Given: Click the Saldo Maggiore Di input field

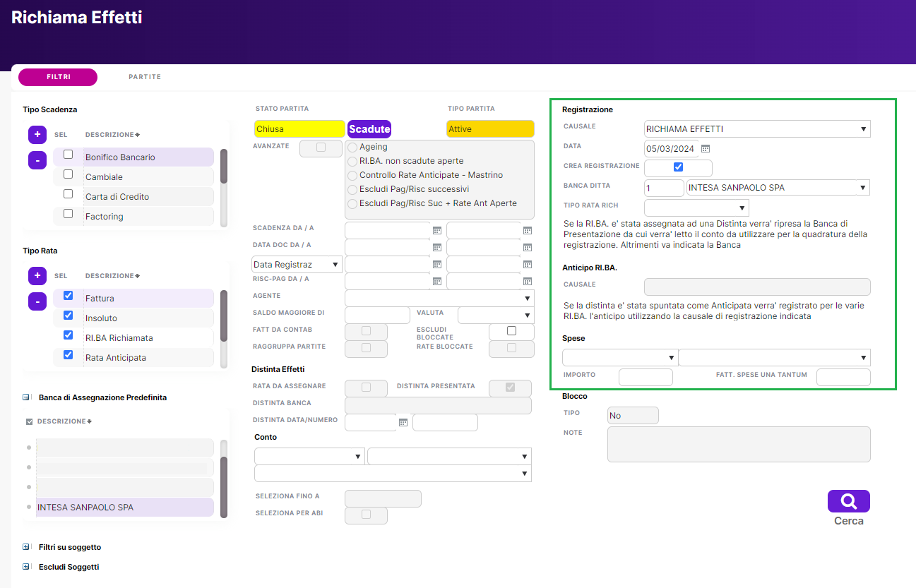Looking at the screenshot, I should pyautogui.click(x=377, y=315).
